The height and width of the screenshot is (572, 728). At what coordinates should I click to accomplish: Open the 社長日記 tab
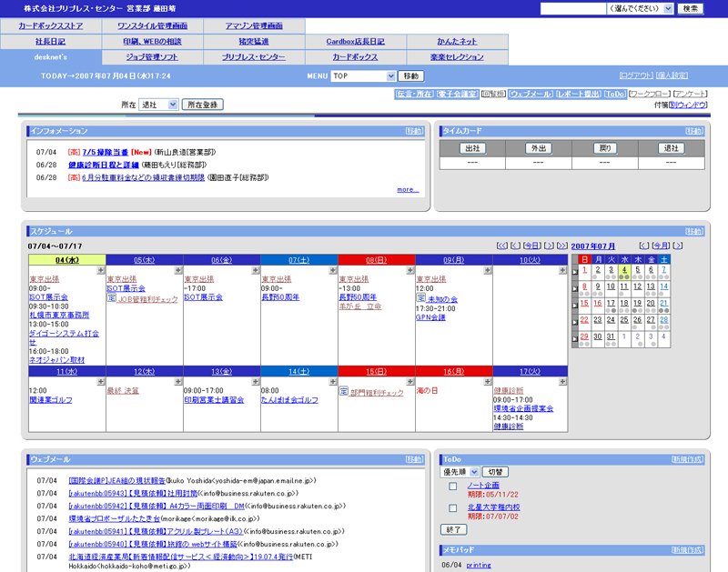tap(51, 42)
